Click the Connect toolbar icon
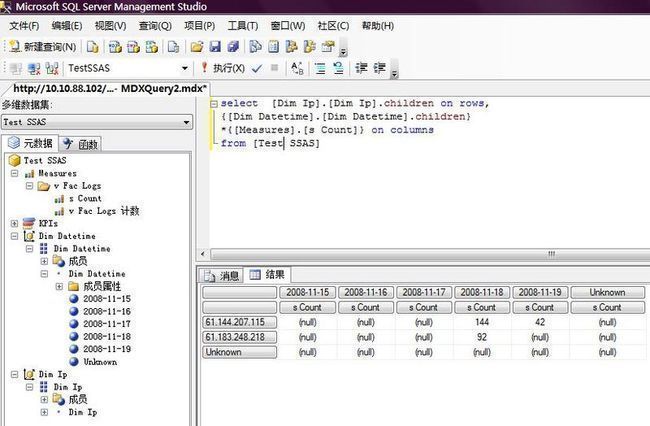This screenshot has height=426, width=650. 16,68
